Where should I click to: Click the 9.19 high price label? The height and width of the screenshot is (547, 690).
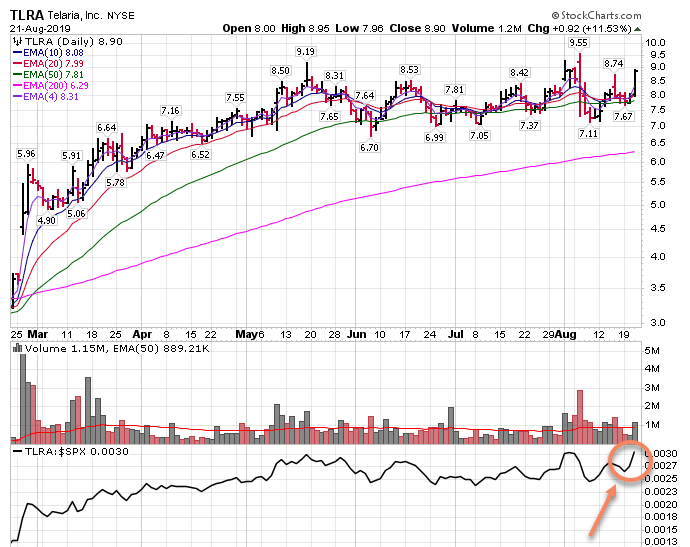pos(305,52)
